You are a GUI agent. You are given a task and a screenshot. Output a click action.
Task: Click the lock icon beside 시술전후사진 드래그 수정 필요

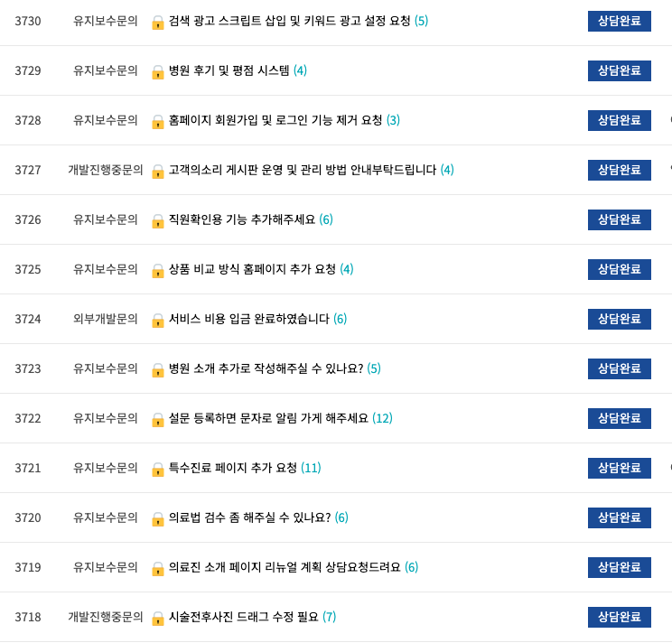click(x=158, y=619)
